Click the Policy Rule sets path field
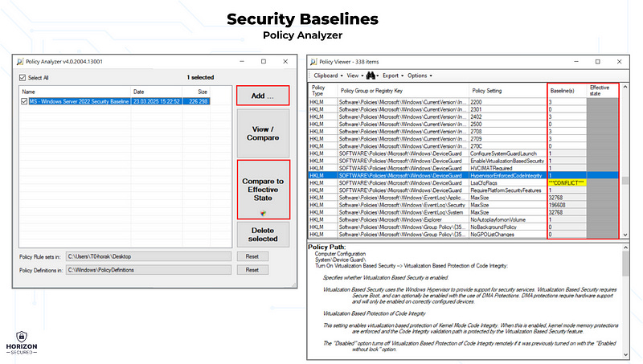The image size is (643, 364). (149, 256)
